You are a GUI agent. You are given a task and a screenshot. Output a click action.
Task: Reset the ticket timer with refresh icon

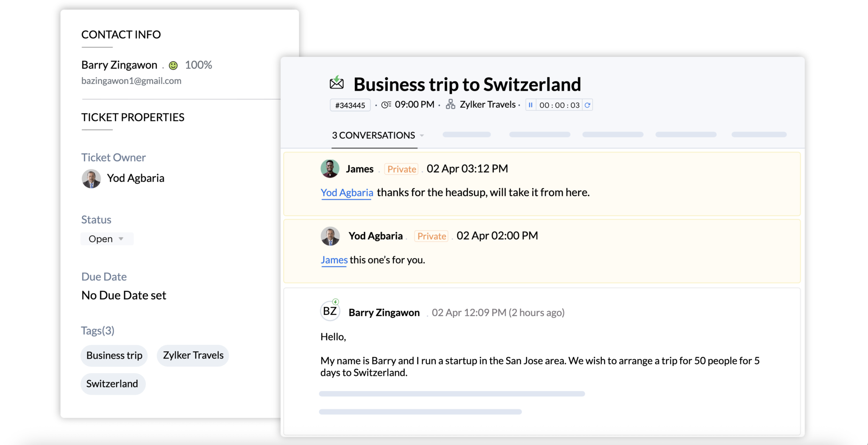click(x=587, y=105)
